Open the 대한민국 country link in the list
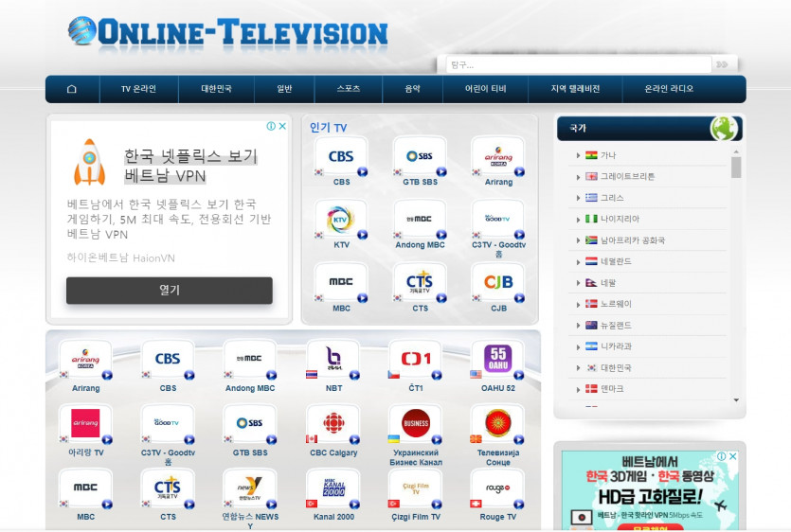 point(616,367)
